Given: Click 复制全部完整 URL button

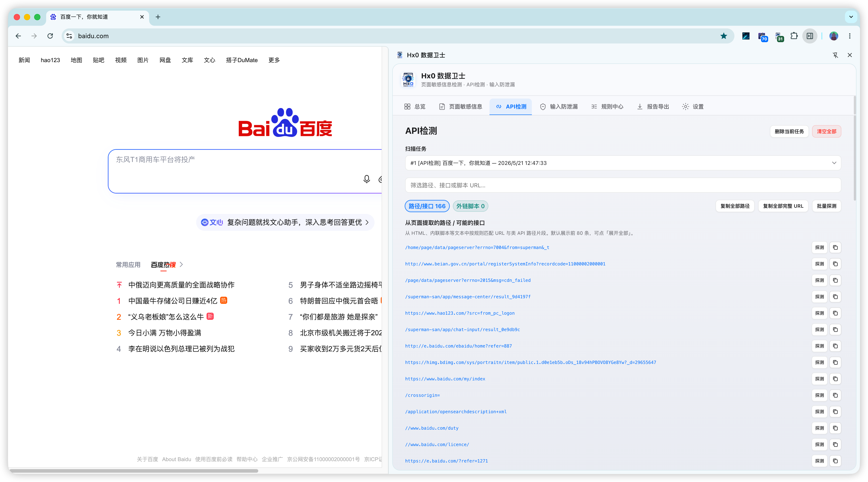Looking at the screenshot, I should click(x=783, y=206).
